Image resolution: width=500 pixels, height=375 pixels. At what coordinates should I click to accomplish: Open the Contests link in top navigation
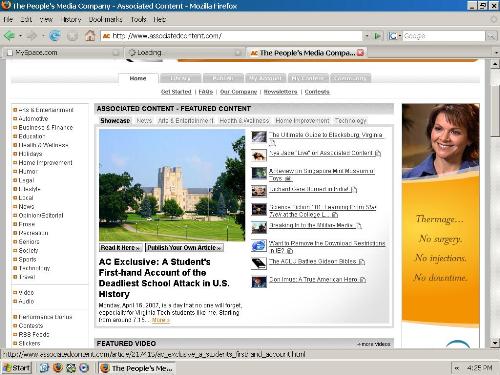(317, 92)
